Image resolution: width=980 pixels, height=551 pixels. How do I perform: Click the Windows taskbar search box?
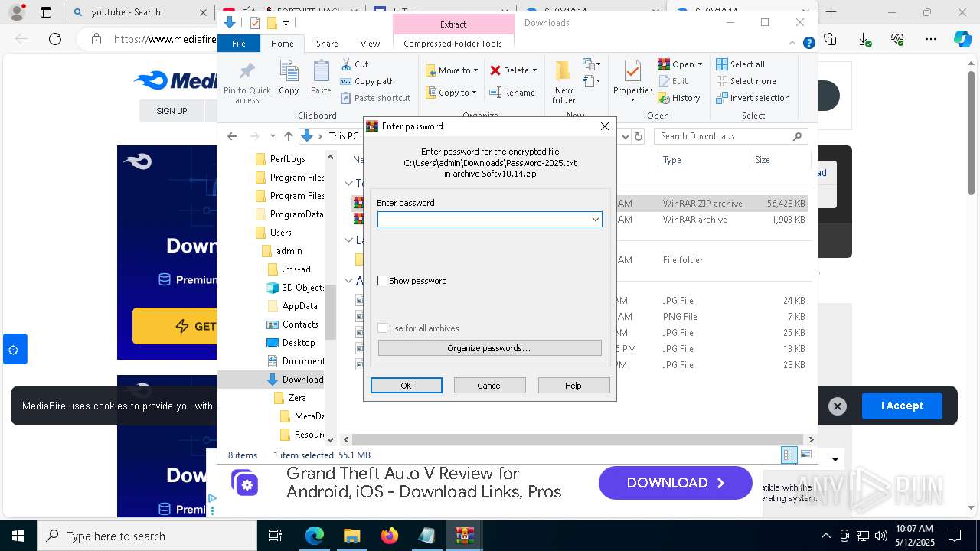point(147,536)
